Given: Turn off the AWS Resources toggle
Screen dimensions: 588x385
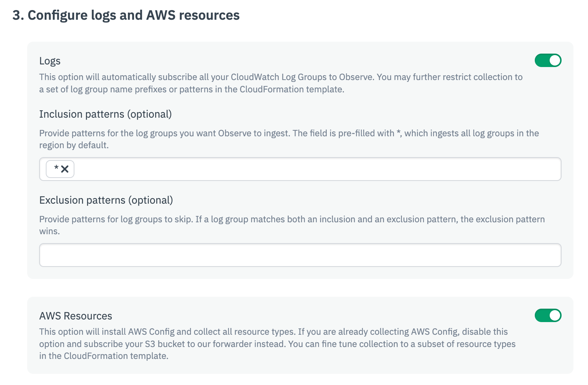Looking at the screenshot, I should (548, 315).
